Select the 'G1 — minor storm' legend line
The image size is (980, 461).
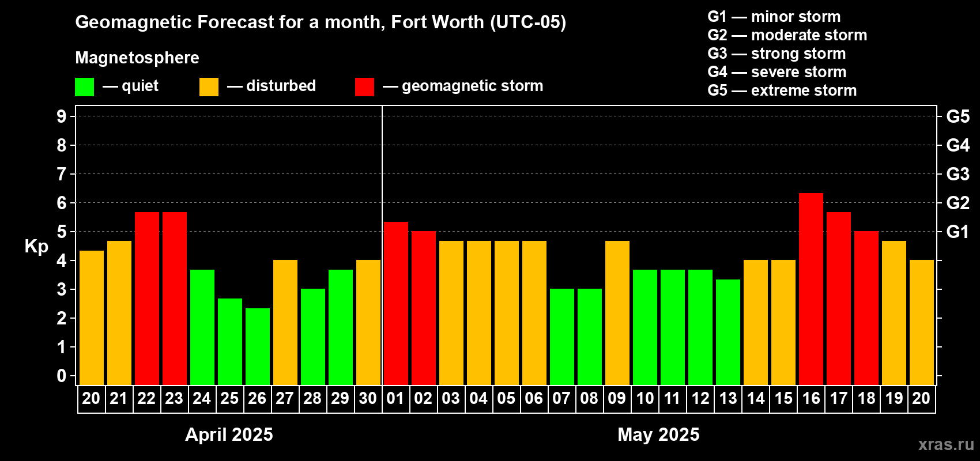pyautogui.click(x=774, y=17)
